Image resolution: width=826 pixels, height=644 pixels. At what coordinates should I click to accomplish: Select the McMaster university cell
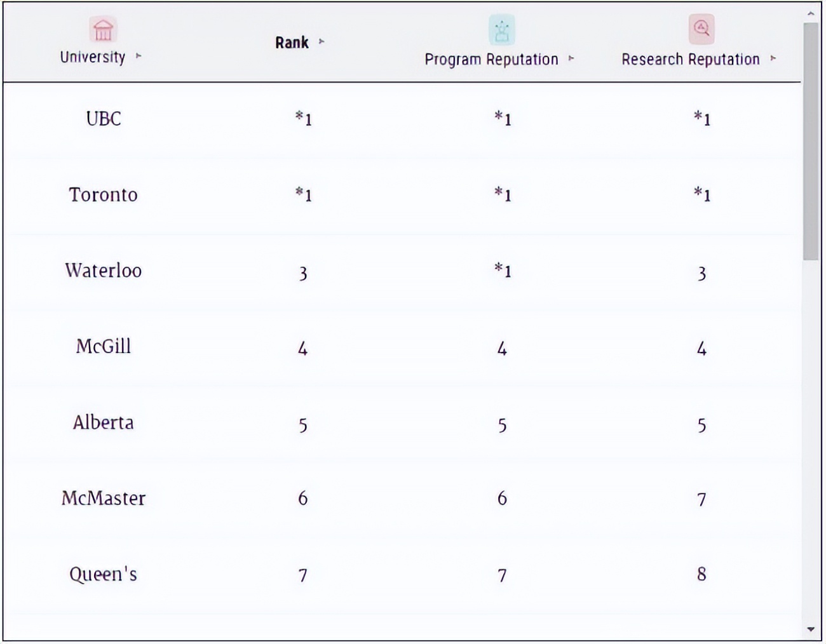pyautogui.click(x=104, y=499)
